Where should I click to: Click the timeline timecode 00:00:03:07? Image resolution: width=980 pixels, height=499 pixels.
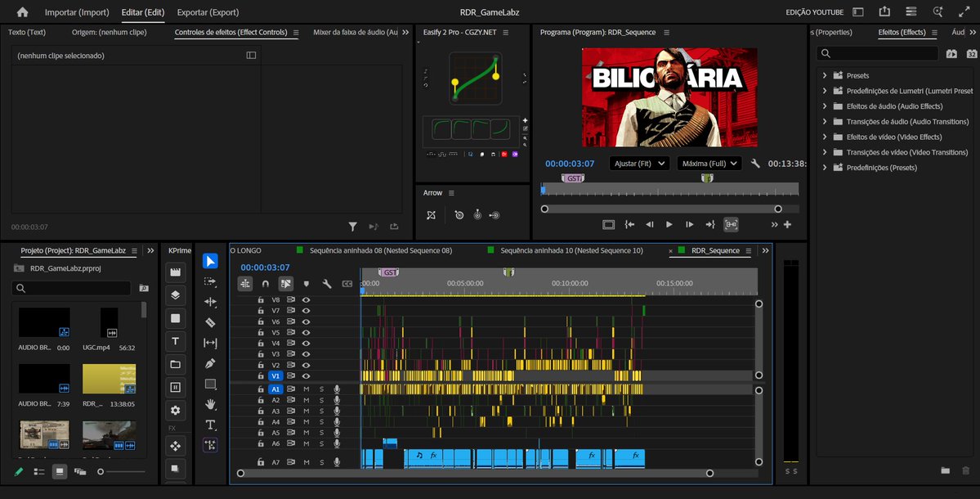[x=265, y=267]
